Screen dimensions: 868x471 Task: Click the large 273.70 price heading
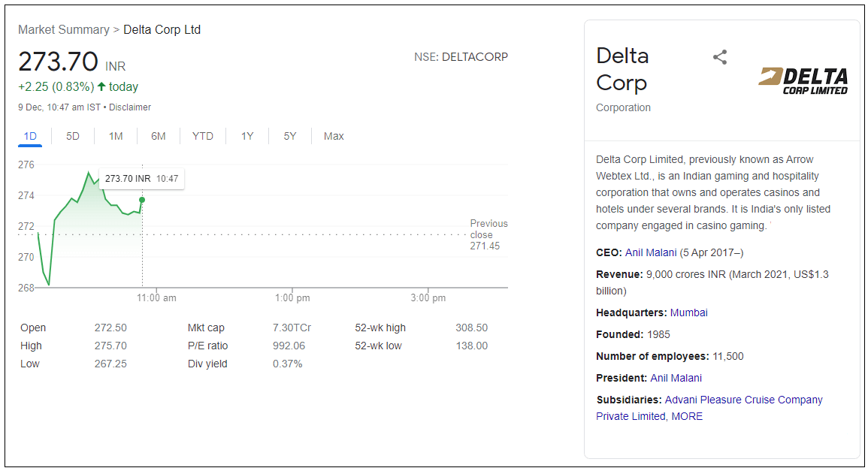click(x=58, y=61)
